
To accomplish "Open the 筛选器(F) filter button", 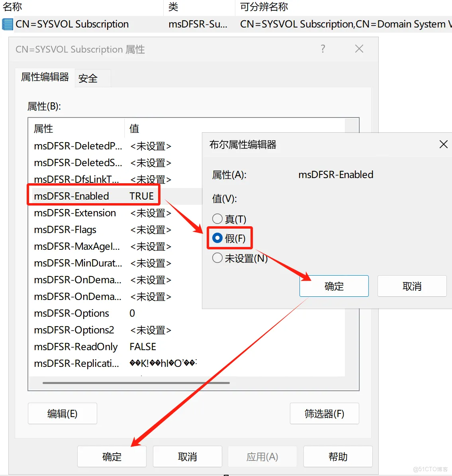I will pos(324,413).
